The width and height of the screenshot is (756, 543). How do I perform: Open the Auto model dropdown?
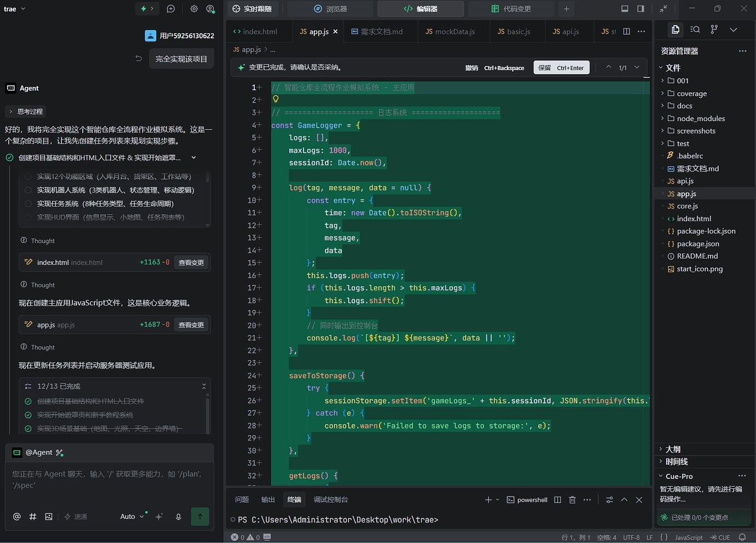tap(132, 516)
